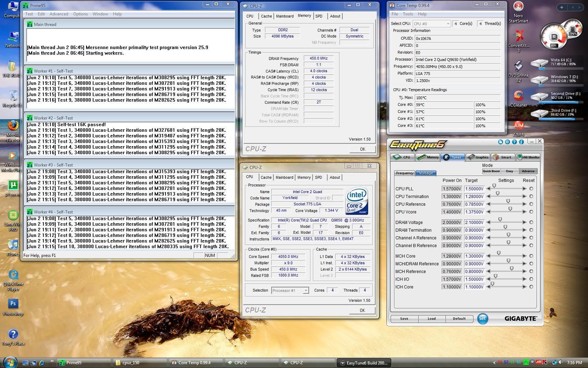
Task: Expand hidden system tray icons arrow
Action: tap(494, 363)
